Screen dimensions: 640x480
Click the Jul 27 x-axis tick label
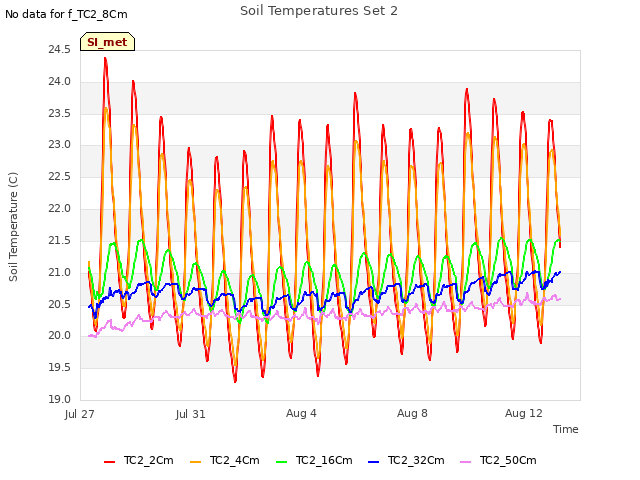point(80,414)
